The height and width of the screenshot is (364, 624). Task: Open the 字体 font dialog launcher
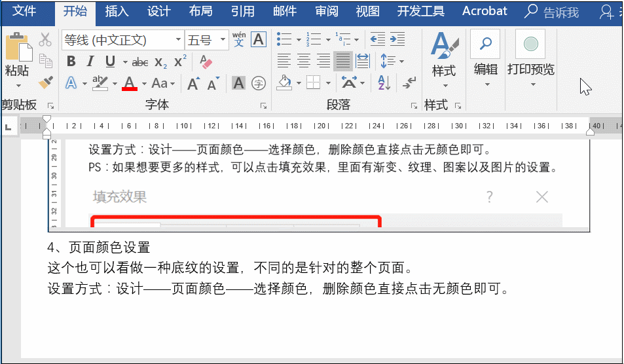coord(263,106)
